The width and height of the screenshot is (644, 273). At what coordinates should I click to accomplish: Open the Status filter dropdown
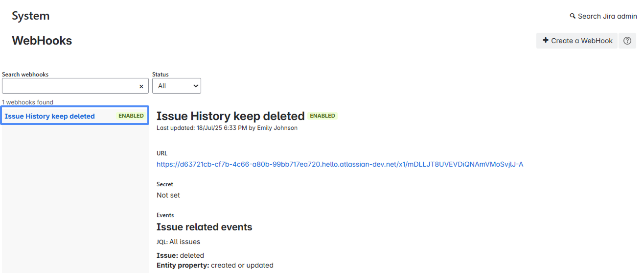(176, 86)
